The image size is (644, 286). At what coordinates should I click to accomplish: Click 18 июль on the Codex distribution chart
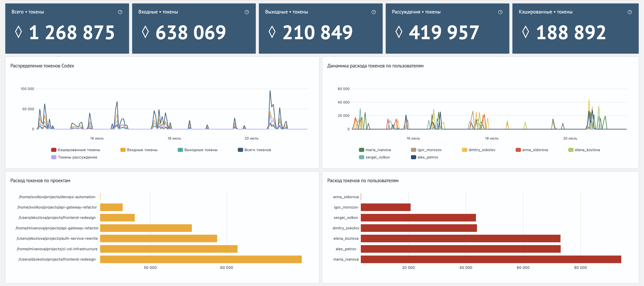[174, 138]
